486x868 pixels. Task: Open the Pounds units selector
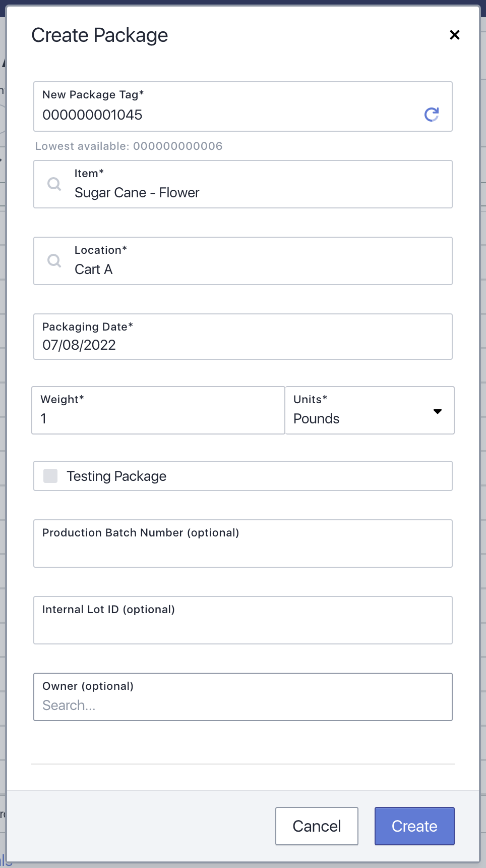pyautogui.click(x=370, y=410)
